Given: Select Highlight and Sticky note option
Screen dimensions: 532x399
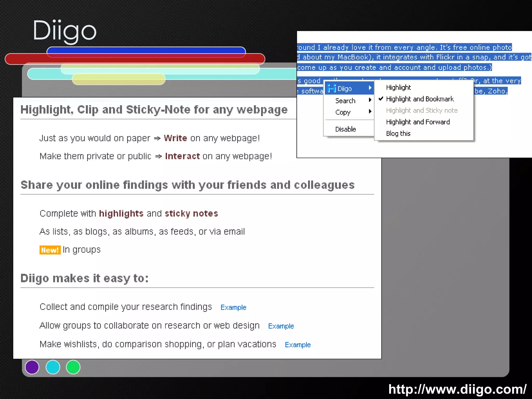Looking at the screenshot, I should [x=422, y=110].
